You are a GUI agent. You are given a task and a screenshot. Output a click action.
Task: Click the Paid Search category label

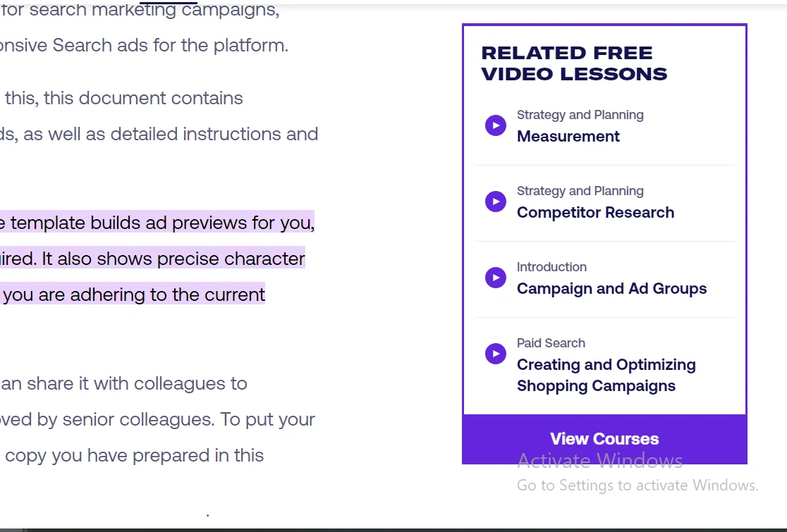pyautogui.click(x=551, y=342)
